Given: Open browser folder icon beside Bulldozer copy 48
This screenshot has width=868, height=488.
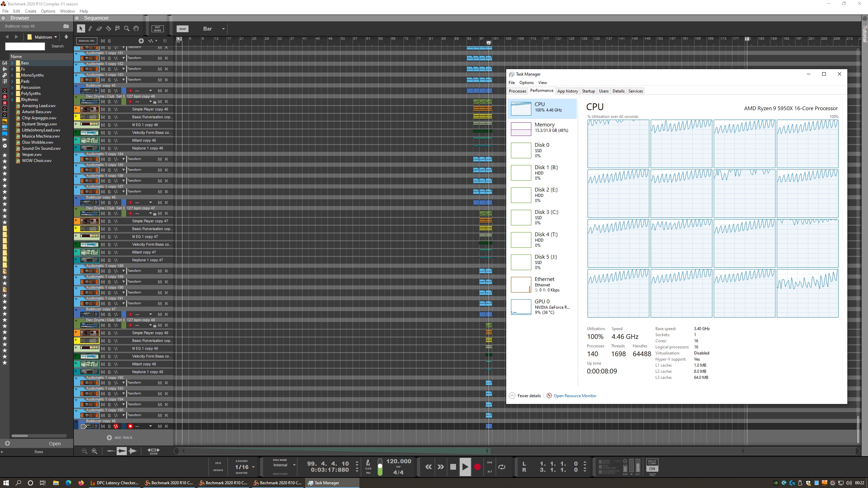Looking at the screenshot, I should [x=66, y=26].
